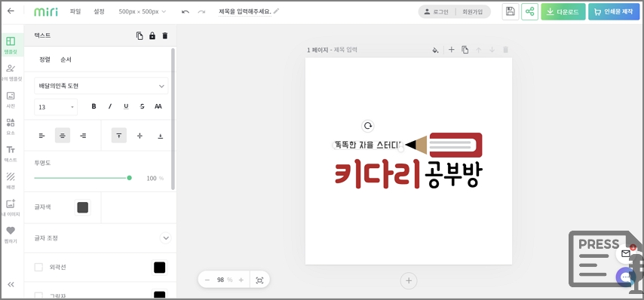Screen dimensions: 644x300
Task: Open the 내 이미지 sidebar tab
Action: 11,208
